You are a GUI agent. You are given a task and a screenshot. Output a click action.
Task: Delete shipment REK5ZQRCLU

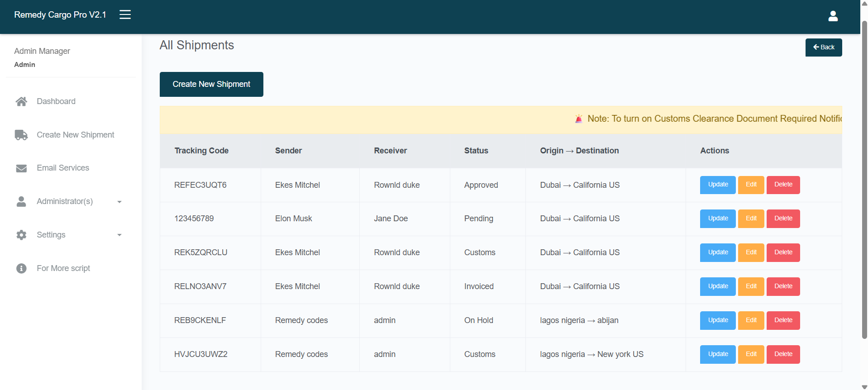[x=783, y=252]
